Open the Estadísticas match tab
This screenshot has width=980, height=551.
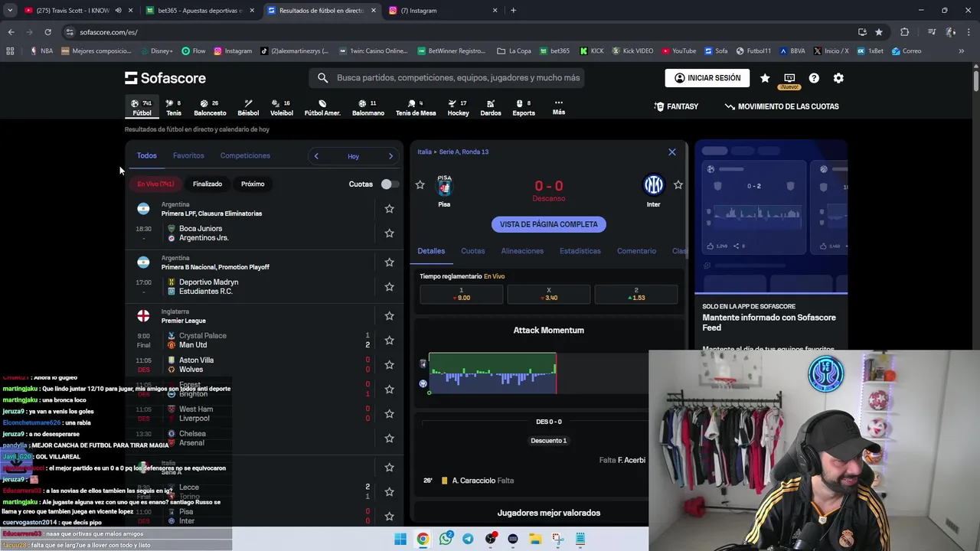coord(580,251)
